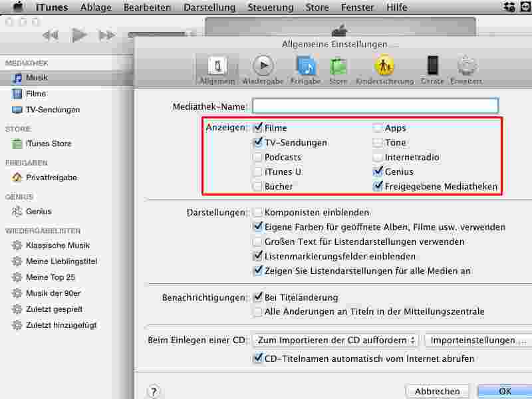
Task: Enable the iTunes U checkbox
Action: click(258, 172)
